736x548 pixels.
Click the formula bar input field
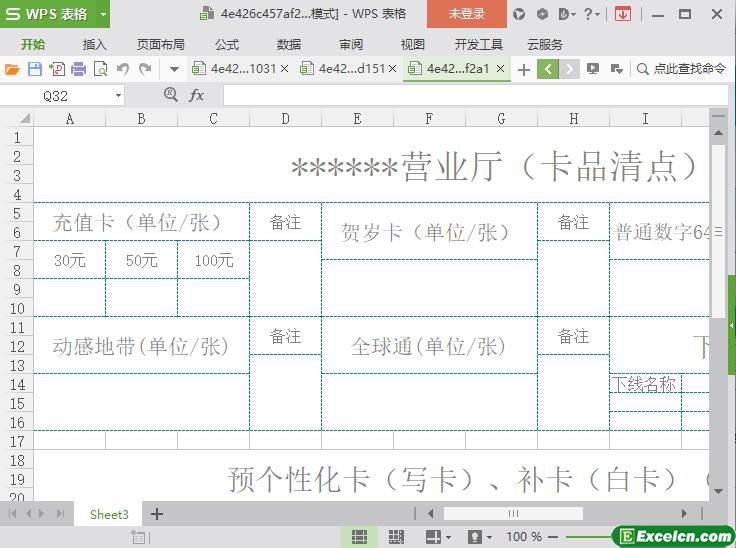click(475, 95)
